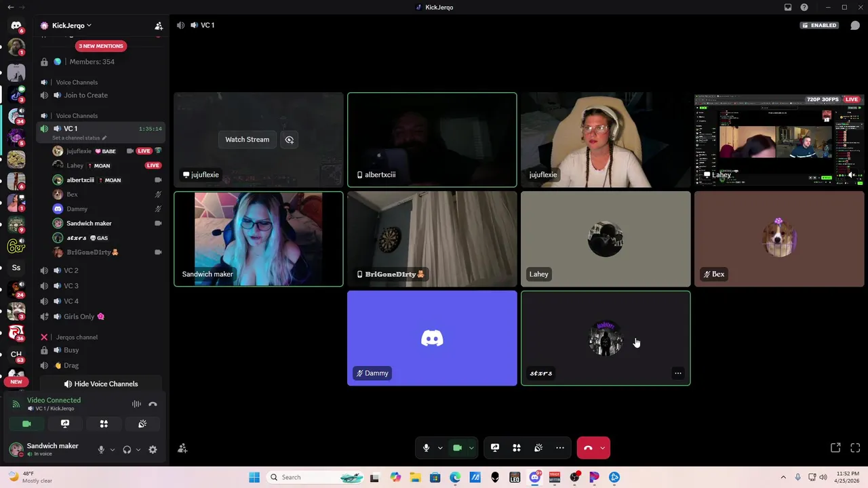This screenshot has height=488, width=868.
Task: Expand output device options beside headphones
Action: tap(138, 449)
